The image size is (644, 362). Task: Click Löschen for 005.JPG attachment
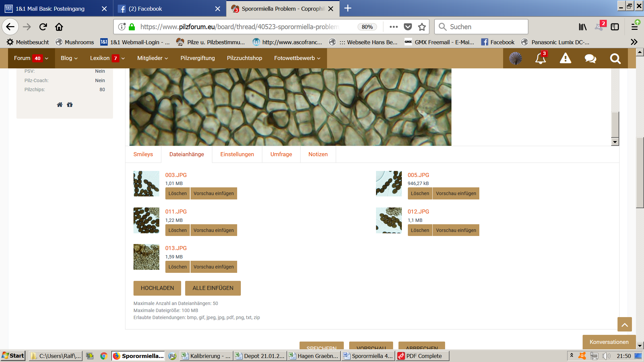(420, 193)
